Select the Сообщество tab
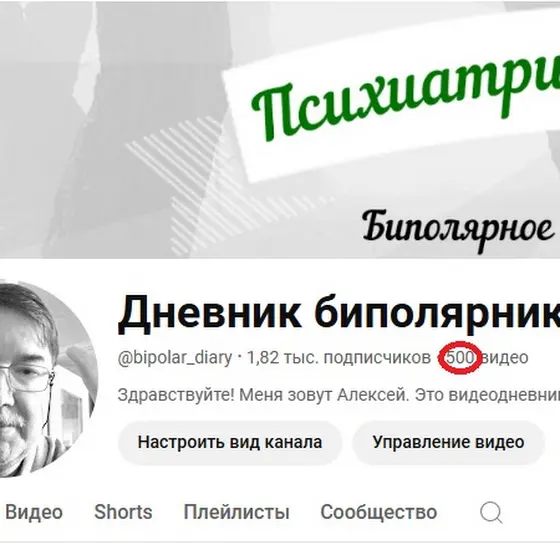Image resolution: width=560 pixels, height=560 pixels. (379, 512)
